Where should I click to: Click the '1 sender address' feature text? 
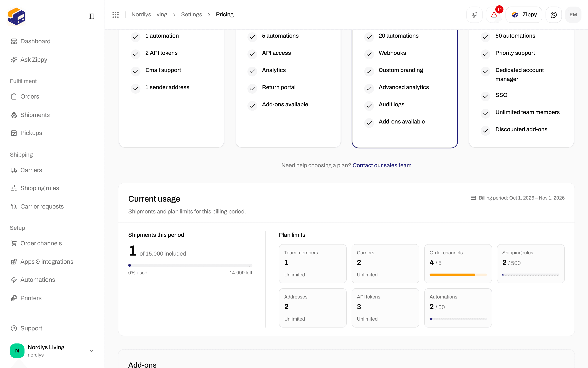tap(167, 87)
